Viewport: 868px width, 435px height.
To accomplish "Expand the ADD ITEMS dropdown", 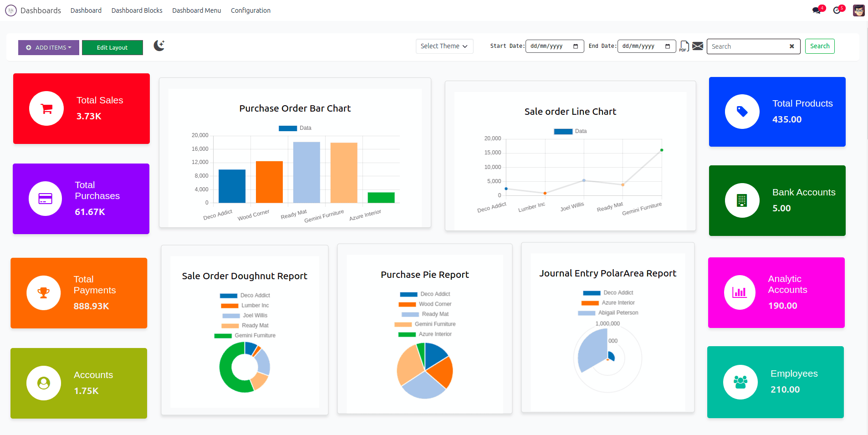I will click(x=48, y=47).
